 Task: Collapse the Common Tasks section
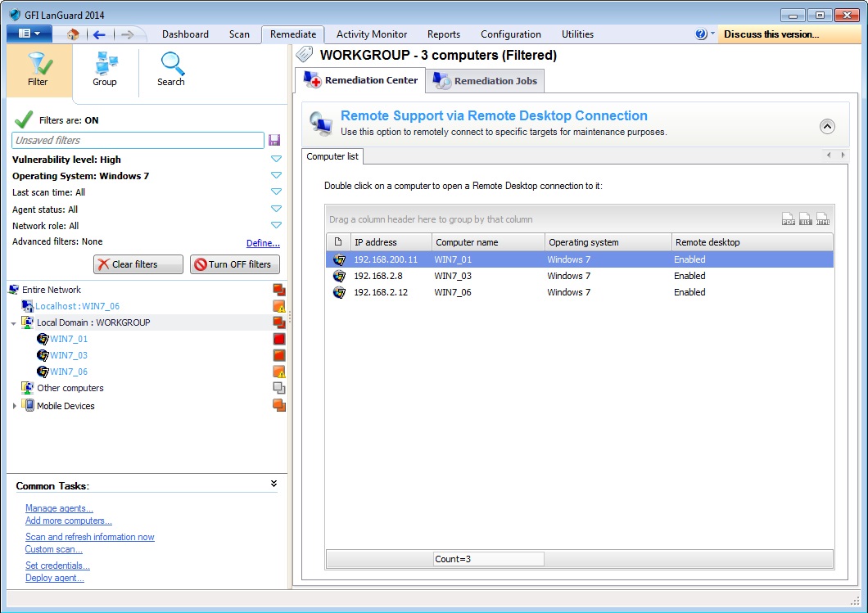coord(274,484)
